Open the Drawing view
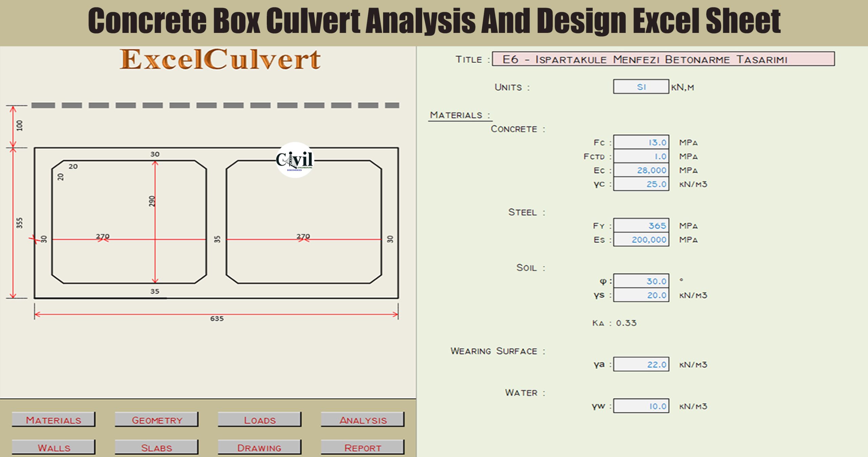The image size is (868, 457). click(x=259, y=448)
